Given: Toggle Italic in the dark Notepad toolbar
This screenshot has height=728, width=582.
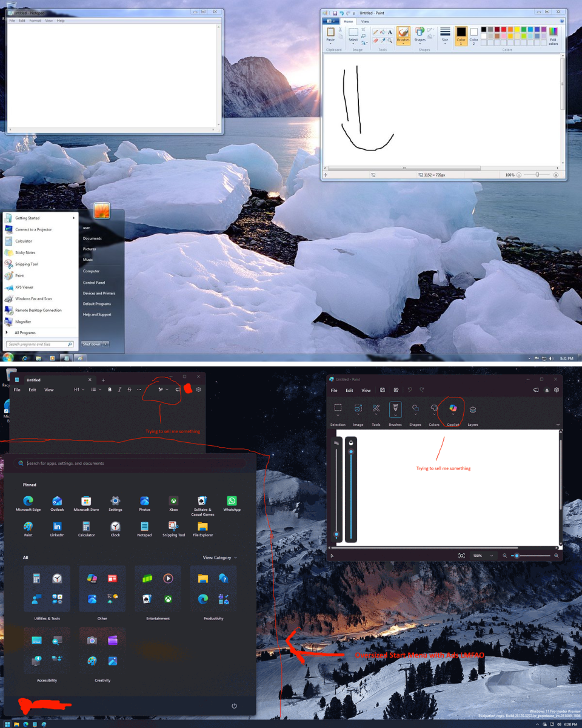Looking at the screenshot, I should (x=119, y=389).
